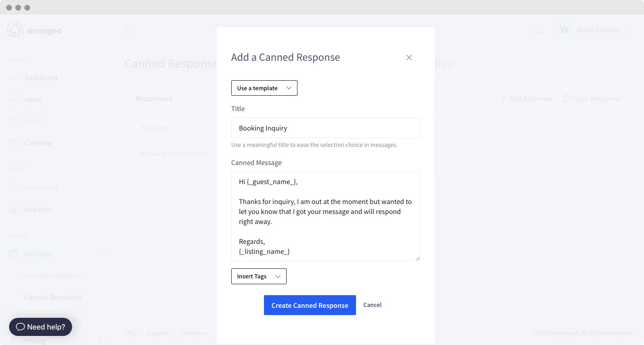Expand the Insert Tags dropdown

pyautogui.click(x=259, y=276)
